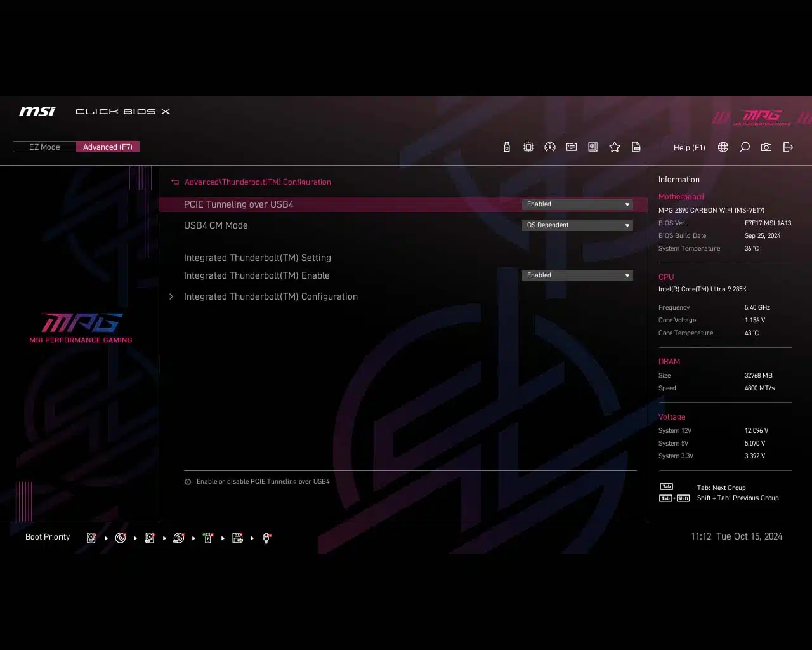The width and height of the screenshot is (812, 650).
Task: Select the USB4 CM Mode label
Action: point(216,225)
